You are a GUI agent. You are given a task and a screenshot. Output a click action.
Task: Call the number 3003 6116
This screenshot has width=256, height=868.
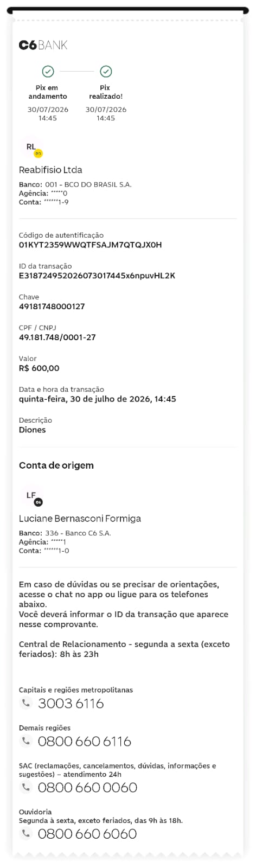tap(71, 704)
